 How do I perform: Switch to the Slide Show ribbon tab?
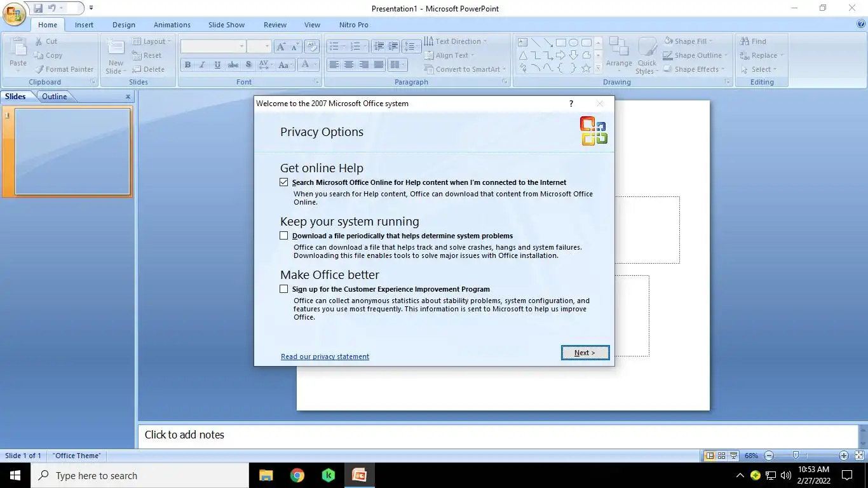click(x=226, y=25)
